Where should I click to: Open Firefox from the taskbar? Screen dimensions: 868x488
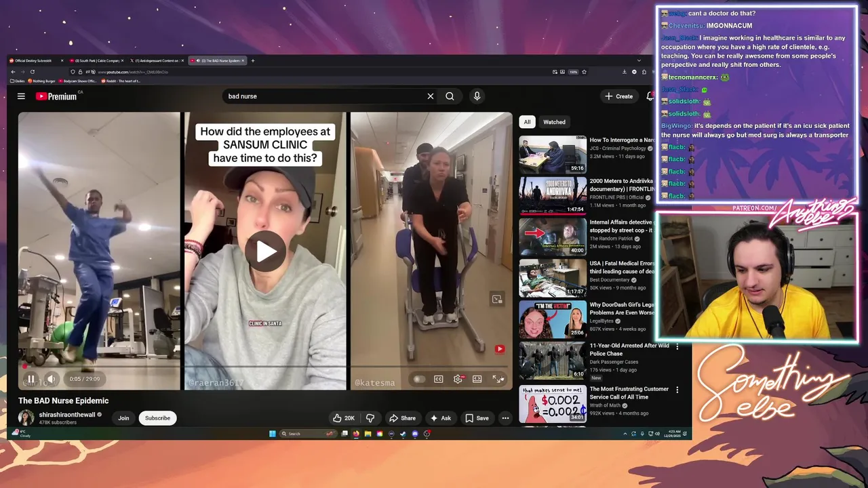click(x=355, y=434)
